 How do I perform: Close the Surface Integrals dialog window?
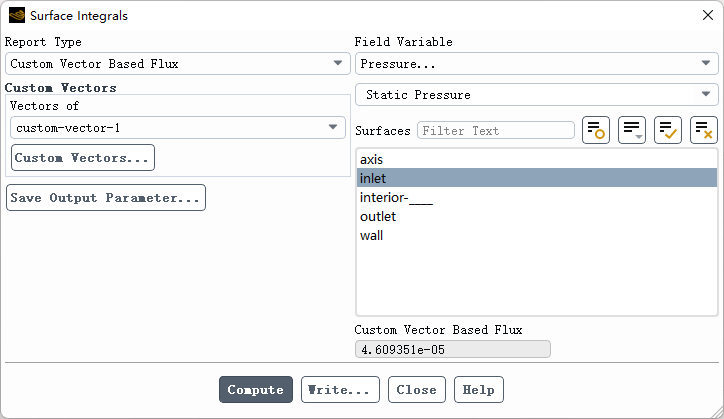pos(707,15)
